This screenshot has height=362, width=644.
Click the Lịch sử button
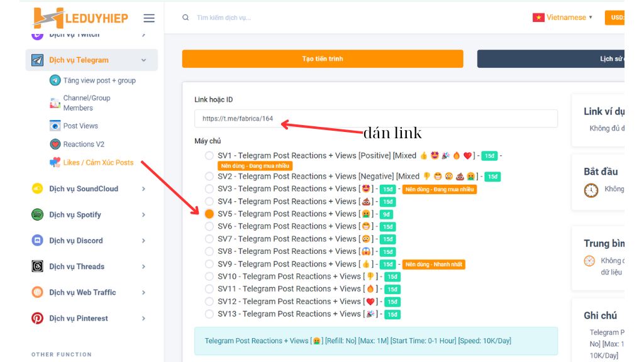(551, 58)
